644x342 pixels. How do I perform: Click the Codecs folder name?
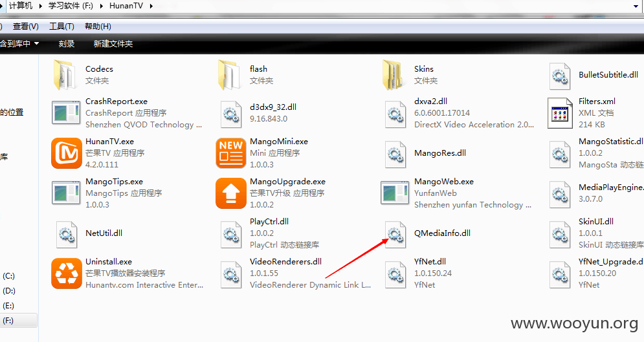pyautogui.click(x=99, y=69)
